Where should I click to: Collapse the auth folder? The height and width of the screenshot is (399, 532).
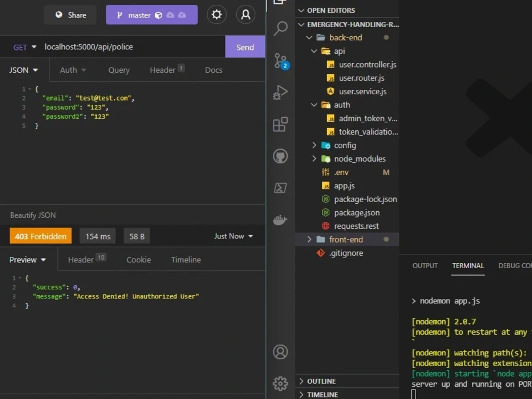tap(314, 105)
